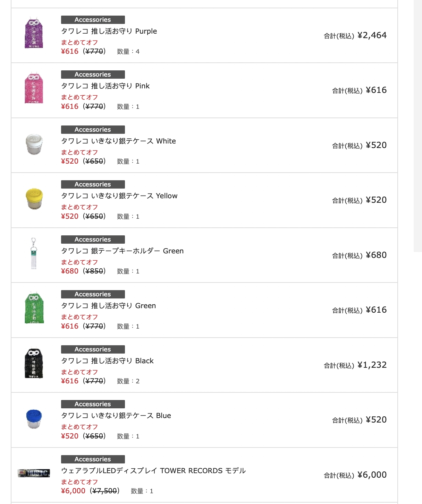The image size is (422, 504).
Task: Open タワレコ 推し活お守り Black product link
Action: [107, 361]
